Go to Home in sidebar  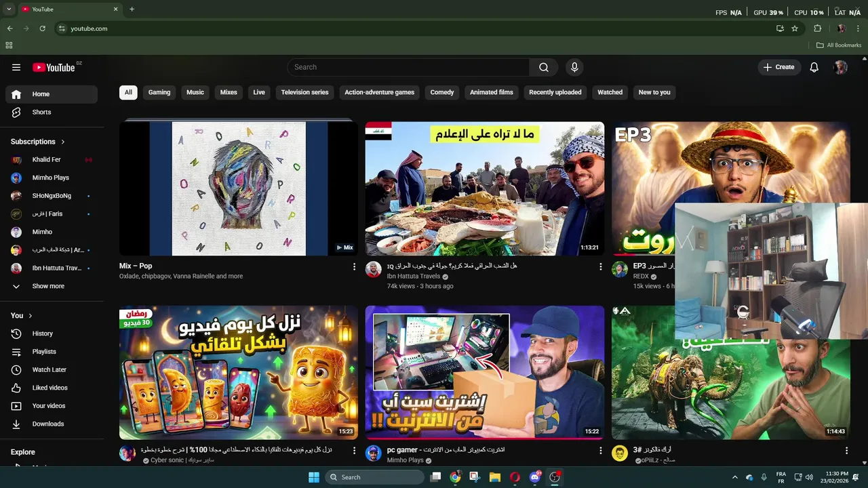pos(52,94)
